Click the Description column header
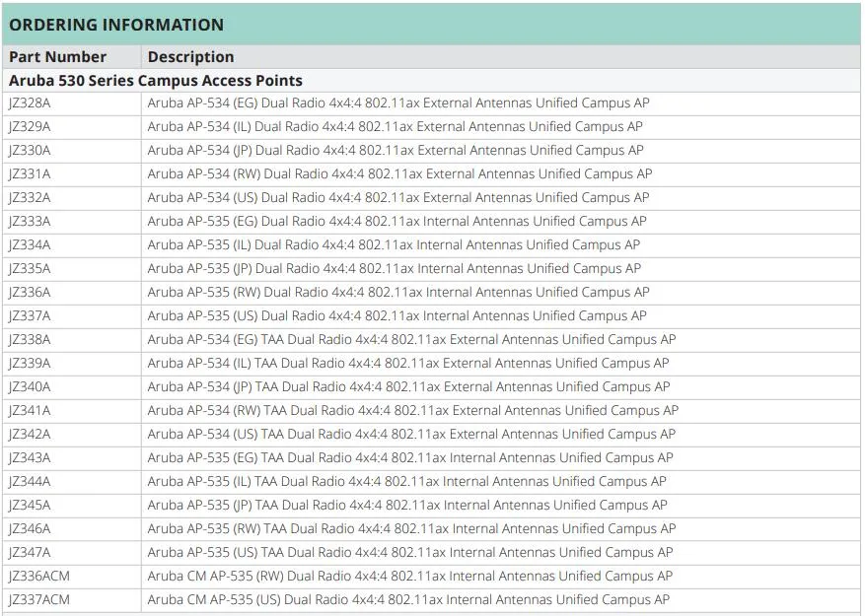This screenshot has width=865, height=616. [x=190, y=57]
